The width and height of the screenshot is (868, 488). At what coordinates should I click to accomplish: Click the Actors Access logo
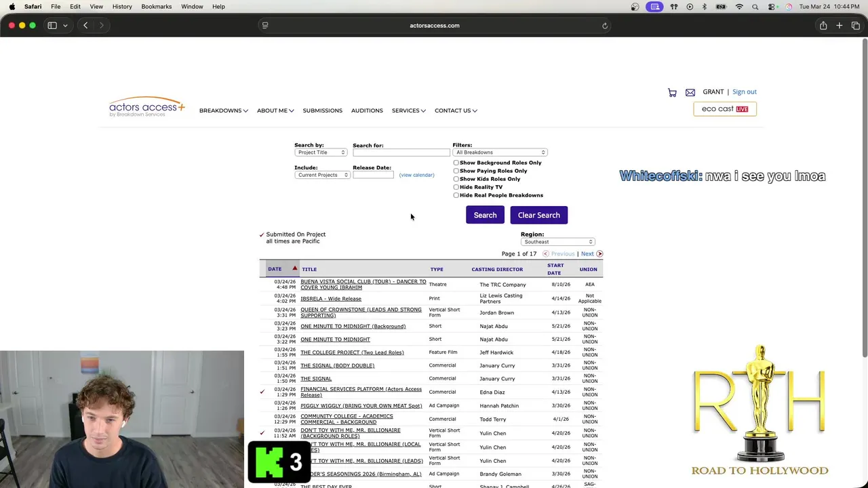point(147,107)
